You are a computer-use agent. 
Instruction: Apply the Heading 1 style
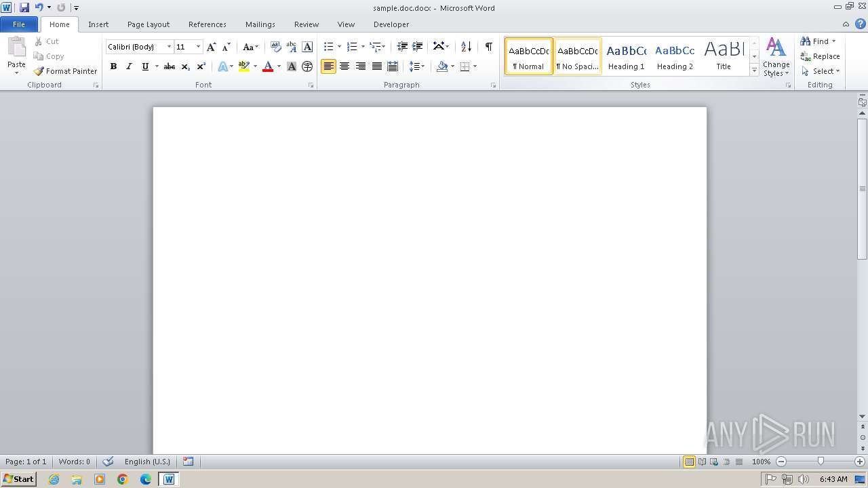tap(627, 56)
